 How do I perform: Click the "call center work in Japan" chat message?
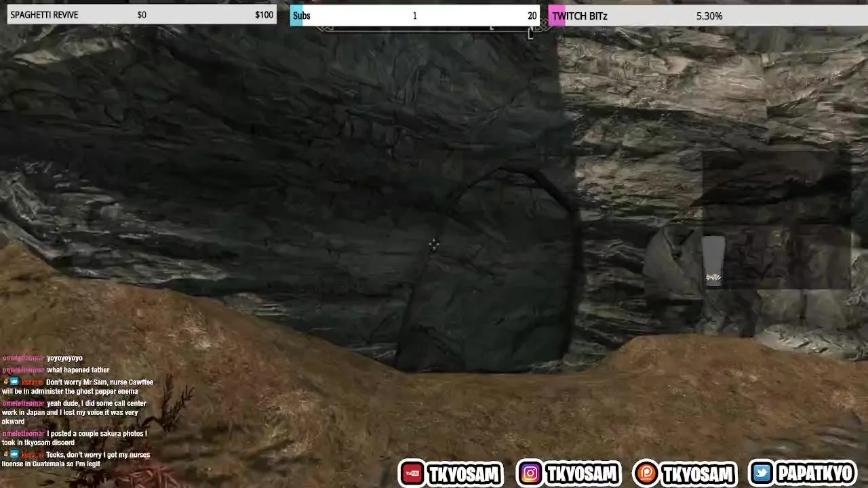pos(74,412)
